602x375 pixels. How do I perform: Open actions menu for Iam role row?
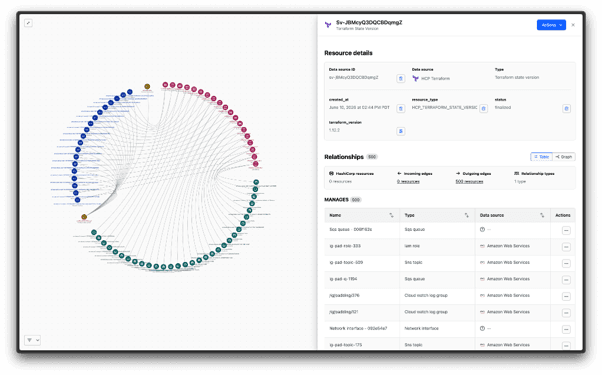click(566, 247)
